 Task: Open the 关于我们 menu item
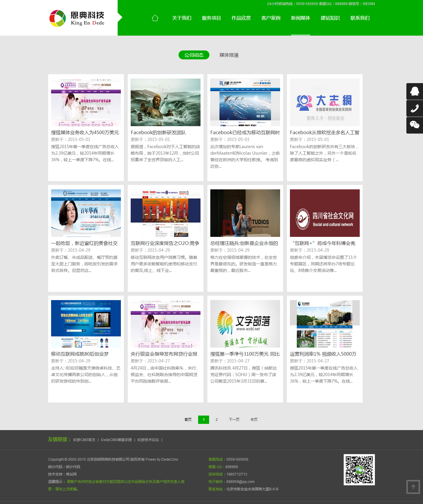tap(181, 18)
